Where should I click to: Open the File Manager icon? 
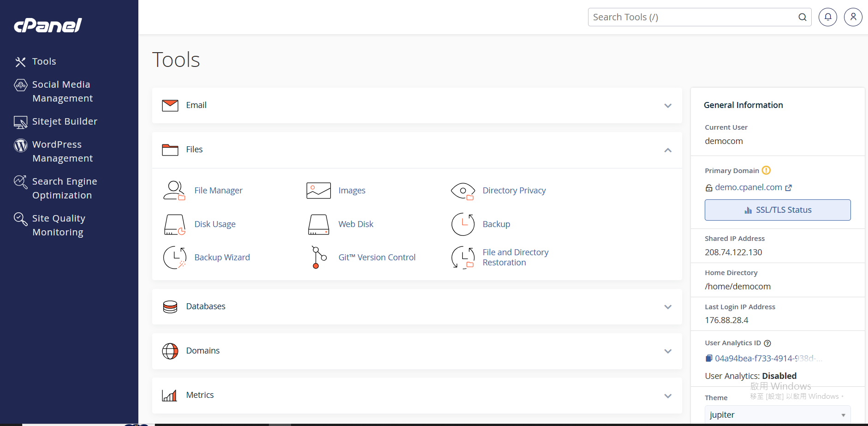tap(174, 190)
